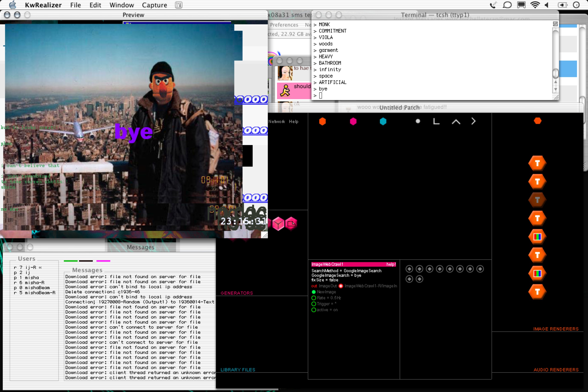Click the Terminal scrollbar up arrow
Viewport: 588px width, 392px height.
(x=555, y=82)
